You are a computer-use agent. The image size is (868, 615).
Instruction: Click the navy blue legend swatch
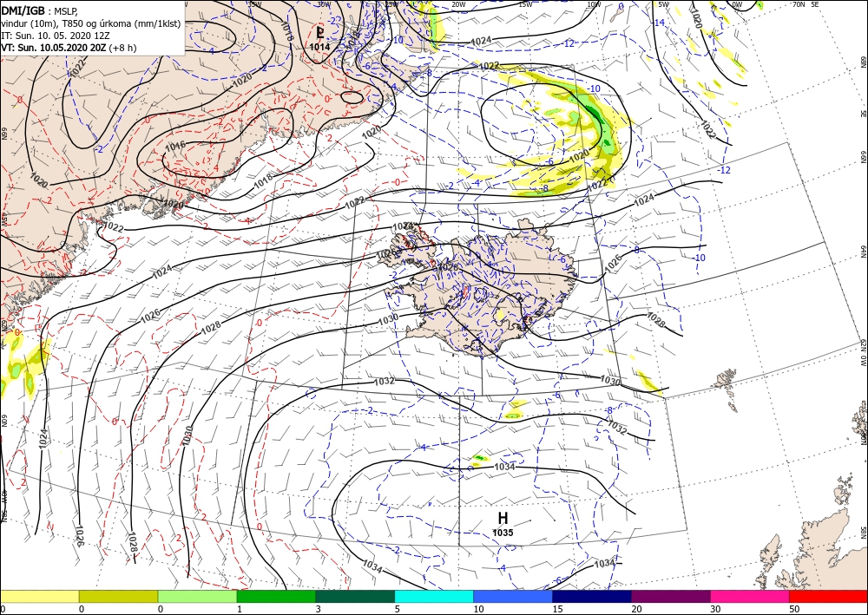[592, 596]
